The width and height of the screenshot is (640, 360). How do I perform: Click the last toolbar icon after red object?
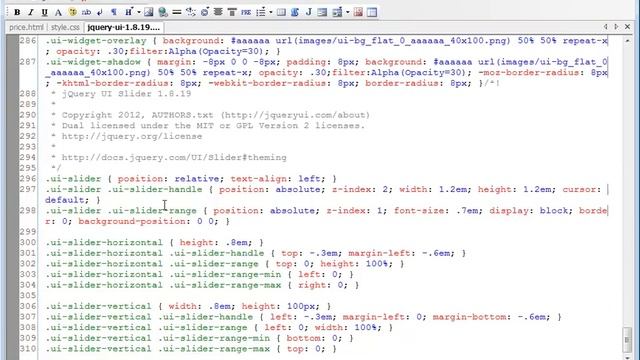tap(372, 12)
